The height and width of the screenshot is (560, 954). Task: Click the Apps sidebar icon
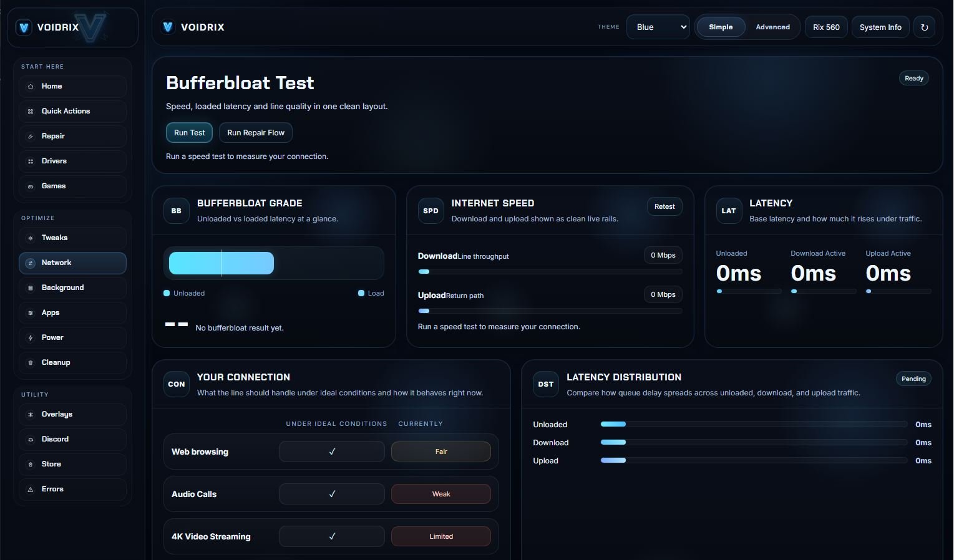click(31, 313)
